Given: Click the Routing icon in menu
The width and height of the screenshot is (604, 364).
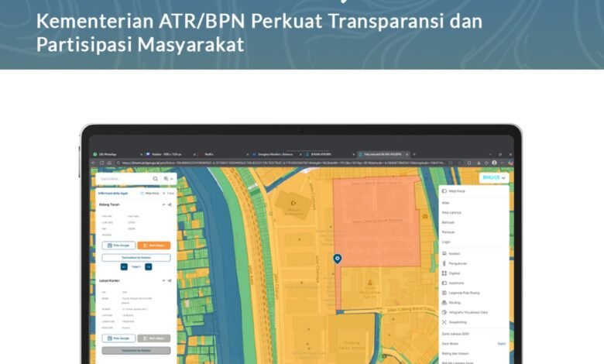Looking at the screenshot, I should tap(444, 302).
